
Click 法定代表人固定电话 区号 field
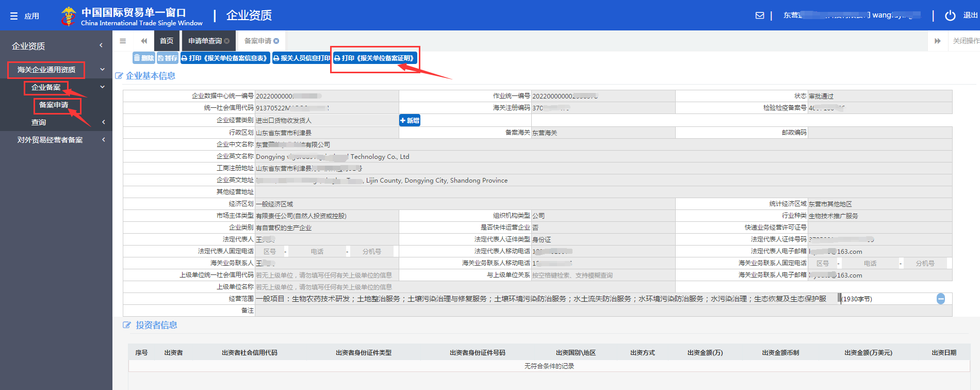[270, 251]
